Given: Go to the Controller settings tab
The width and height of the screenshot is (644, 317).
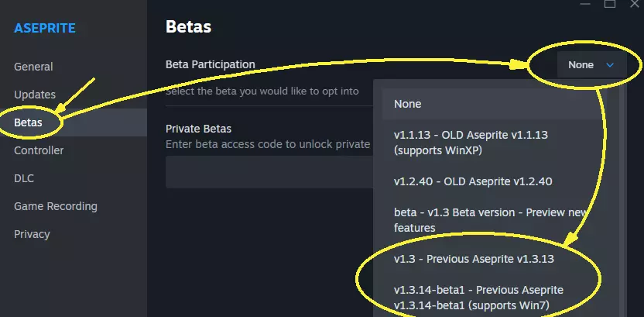Looking at the screenshot, I should (x=39, y=150).
